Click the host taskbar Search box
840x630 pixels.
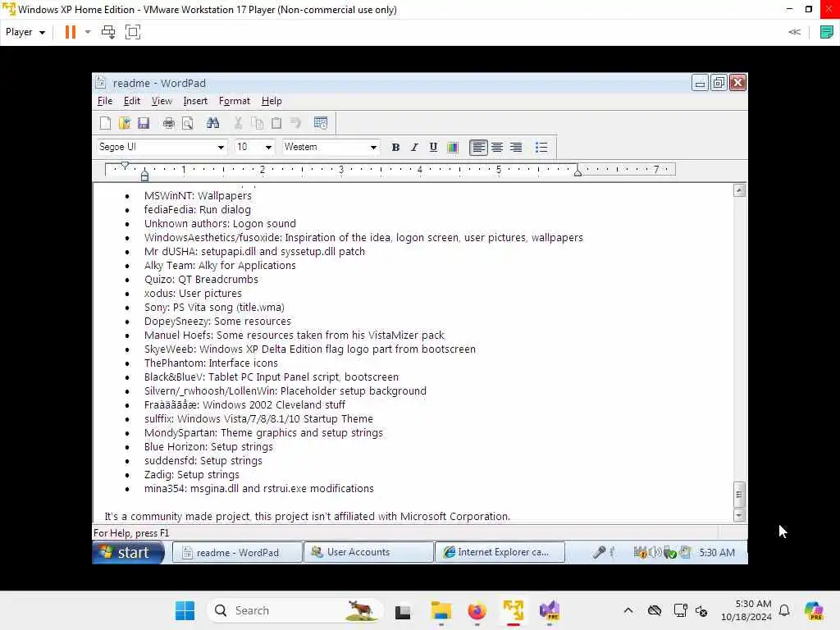click(295, 610)
